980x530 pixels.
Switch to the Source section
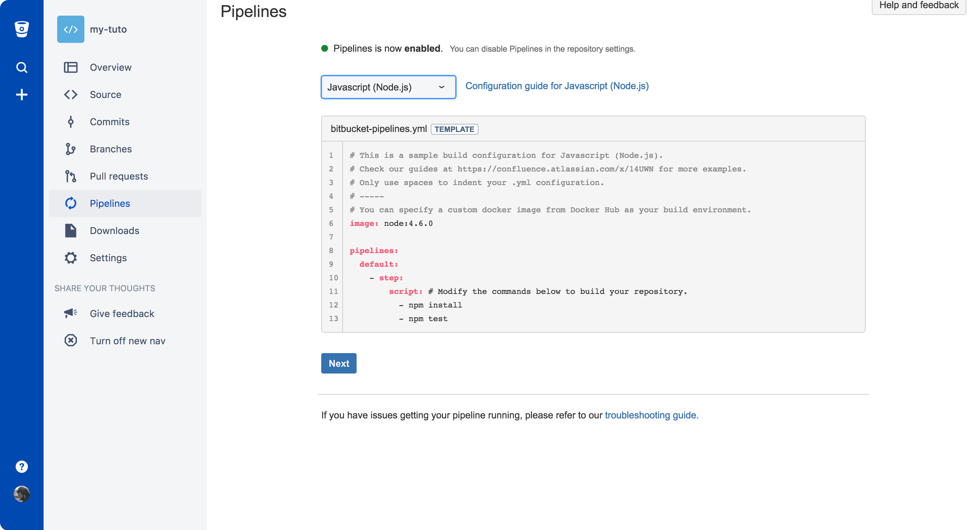pyautogui.click(x=105, y=94)
